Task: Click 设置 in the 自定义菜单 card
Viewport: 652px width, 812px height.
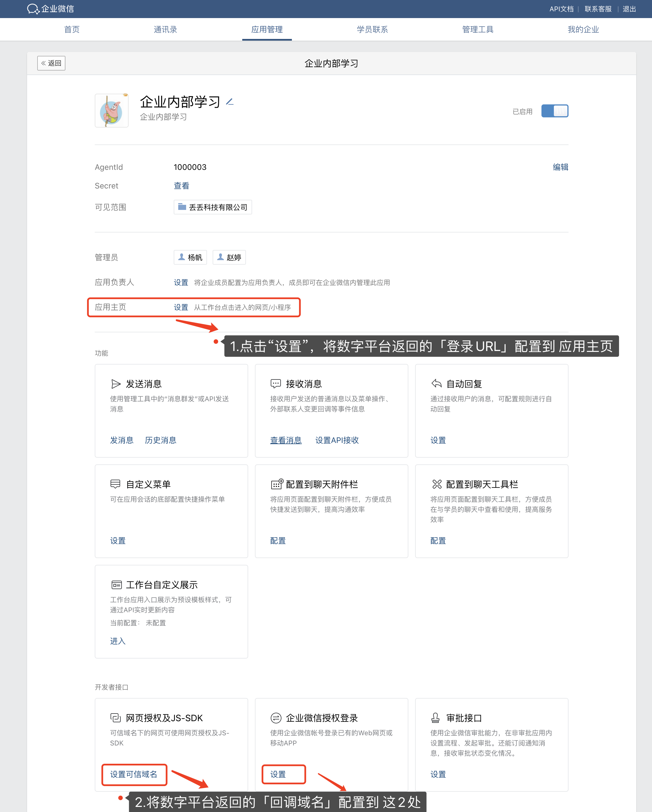Action: pos(118,541)
